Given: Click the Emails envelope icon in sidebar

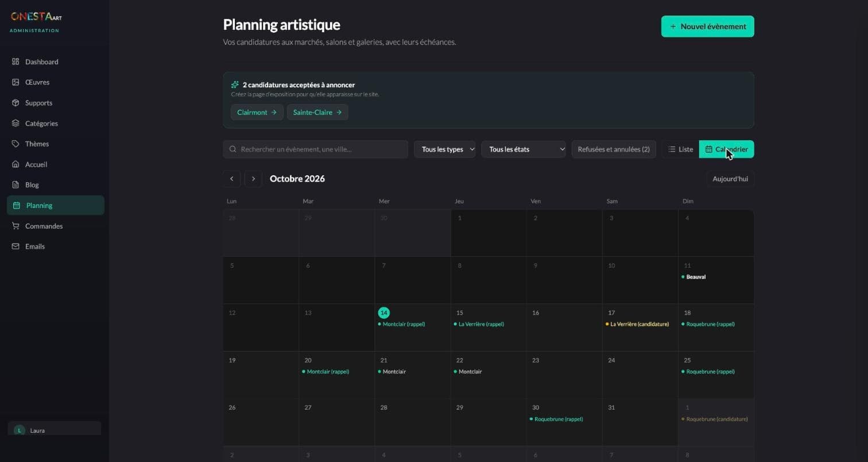Looking at the screenshot, I should (x=15, y=247).
